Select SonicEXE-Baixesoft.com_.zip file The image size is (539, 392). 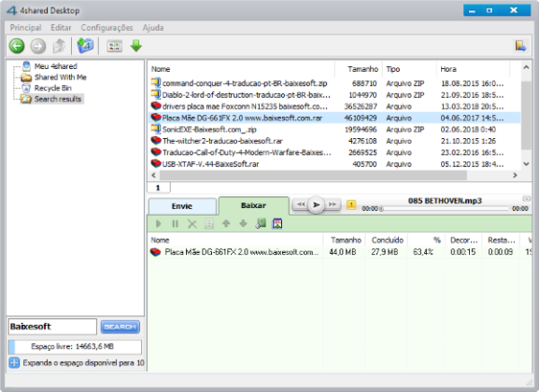coord(334,129)
